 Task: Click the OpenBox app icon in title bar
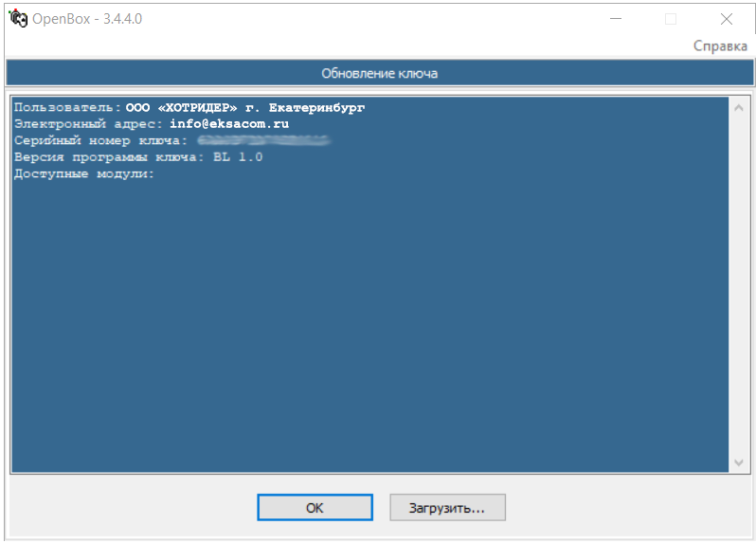(x=18, y=18)
